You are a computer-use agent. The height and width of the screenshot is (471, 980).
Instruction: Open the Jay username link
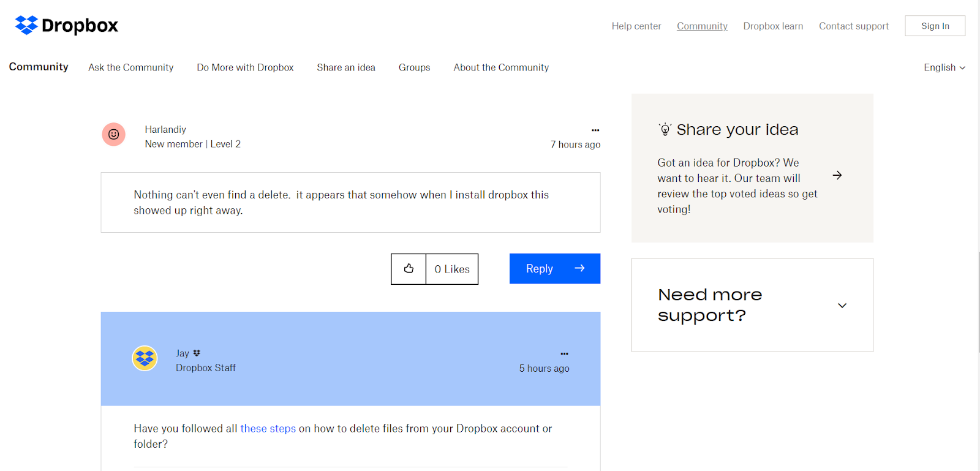tap(183, 353)
